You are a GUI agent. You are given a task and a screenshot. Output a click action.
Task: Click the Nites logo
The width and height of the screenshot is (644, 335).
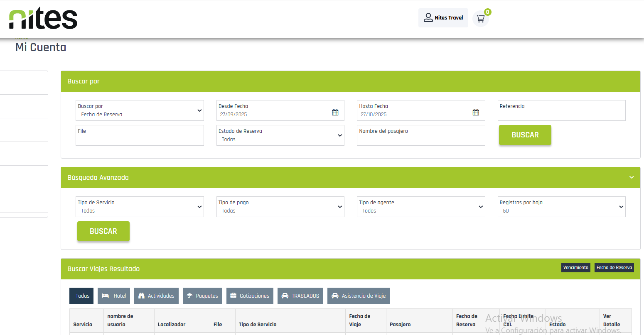[x=43, y=19]
